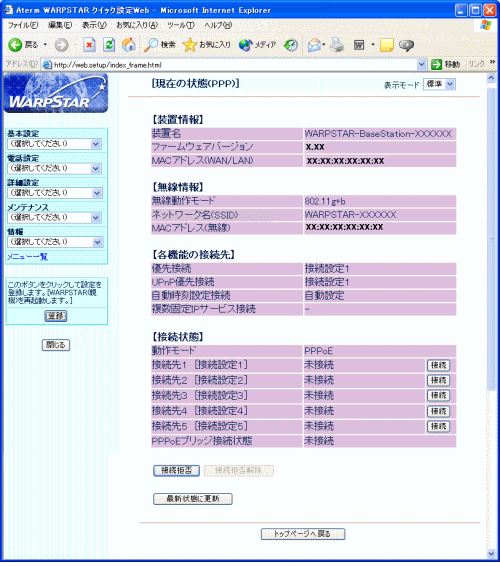
Task: Click the URL address input field
Action: 235,65
